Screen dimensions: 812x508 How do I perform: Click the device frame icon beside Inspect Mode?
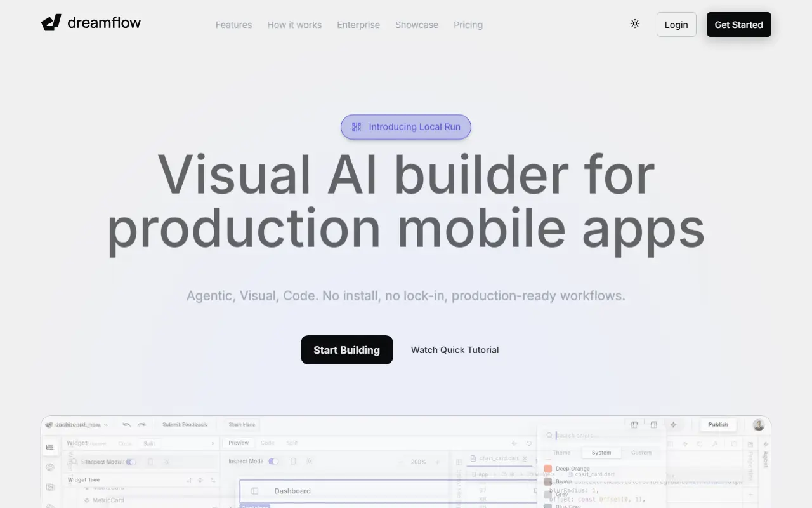293,461
